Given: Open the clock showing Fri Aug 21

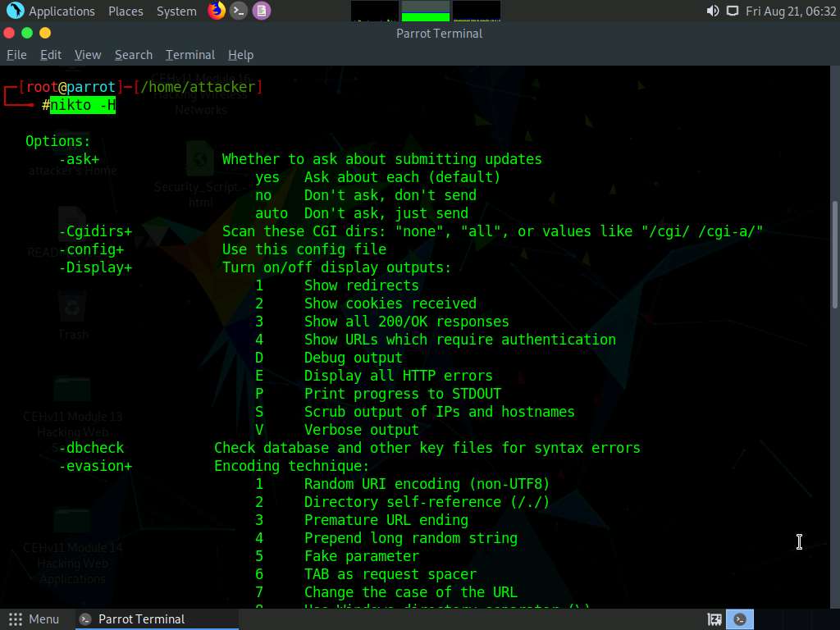Looking at the screenshot, I should tap(791, 11).
